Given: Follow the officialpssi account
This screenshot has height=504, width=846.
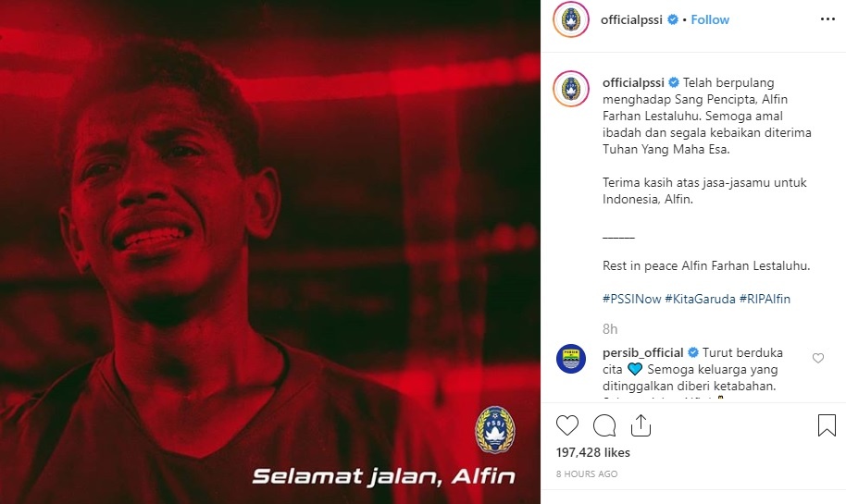Looking at the screenshot, I should (x=710, y=19).
